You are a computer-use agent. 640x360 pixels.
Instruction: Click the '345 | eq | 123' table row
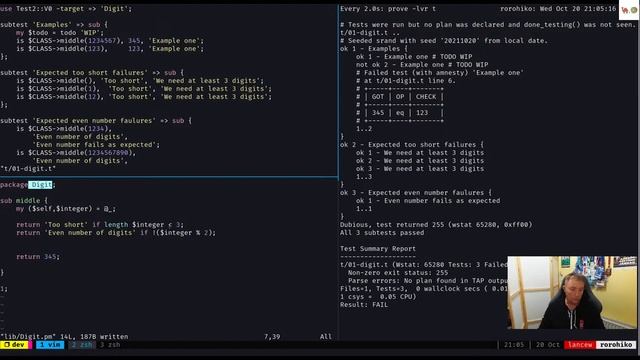pyautogui.click(x=400, y=113)
